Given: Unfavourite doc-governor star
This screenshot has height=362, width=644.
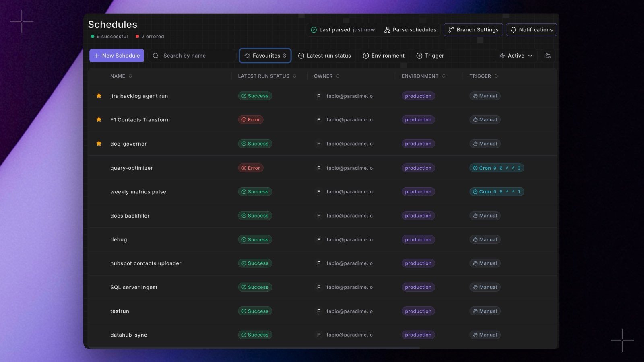Looking at the screenshot, I should [x=99, y=144].
